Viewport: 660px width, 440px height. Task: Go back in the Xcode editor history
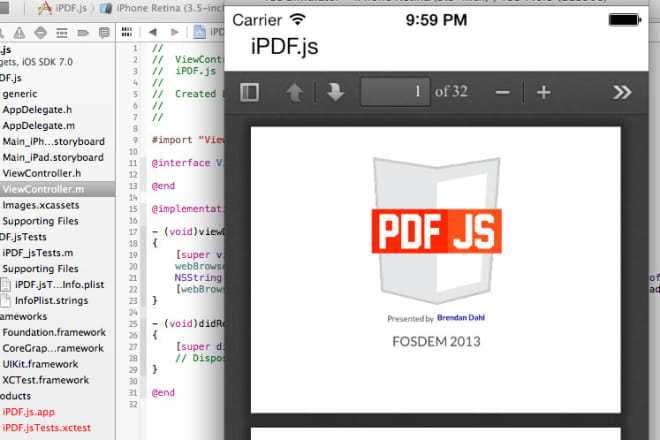(x=153, y=32)
